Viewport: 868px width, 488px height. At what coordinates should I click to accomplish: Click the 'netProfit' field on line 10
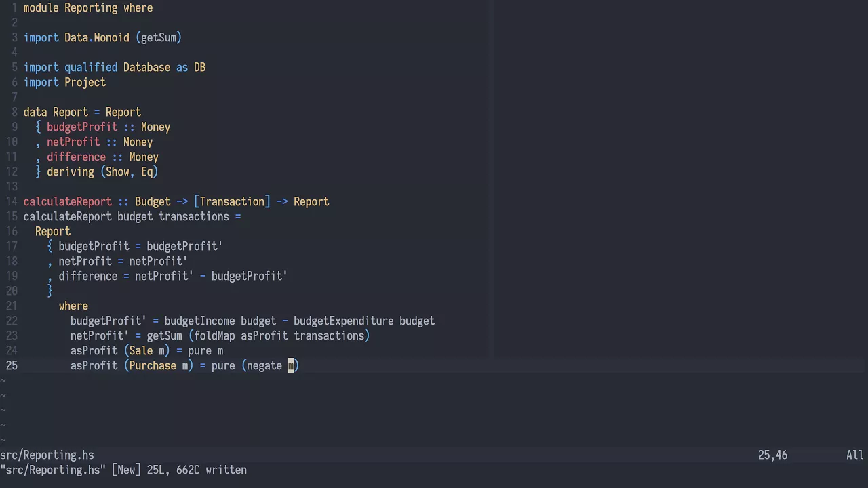tap(73, 142)
